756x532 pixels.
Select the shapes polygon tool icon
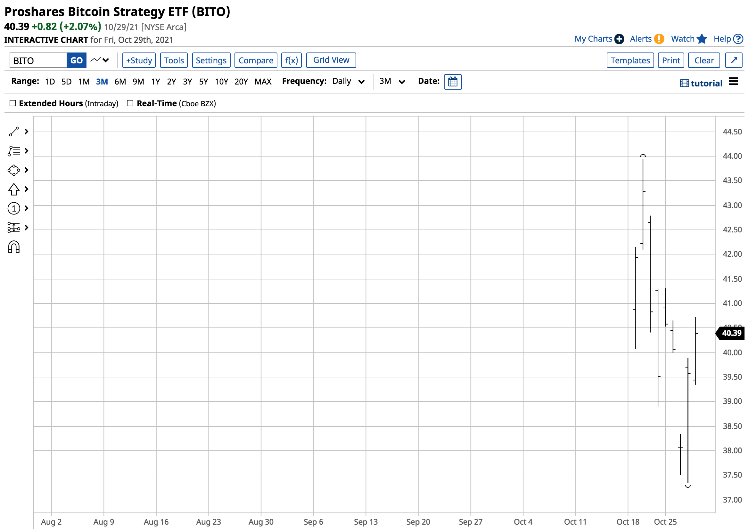click(14, 170)
